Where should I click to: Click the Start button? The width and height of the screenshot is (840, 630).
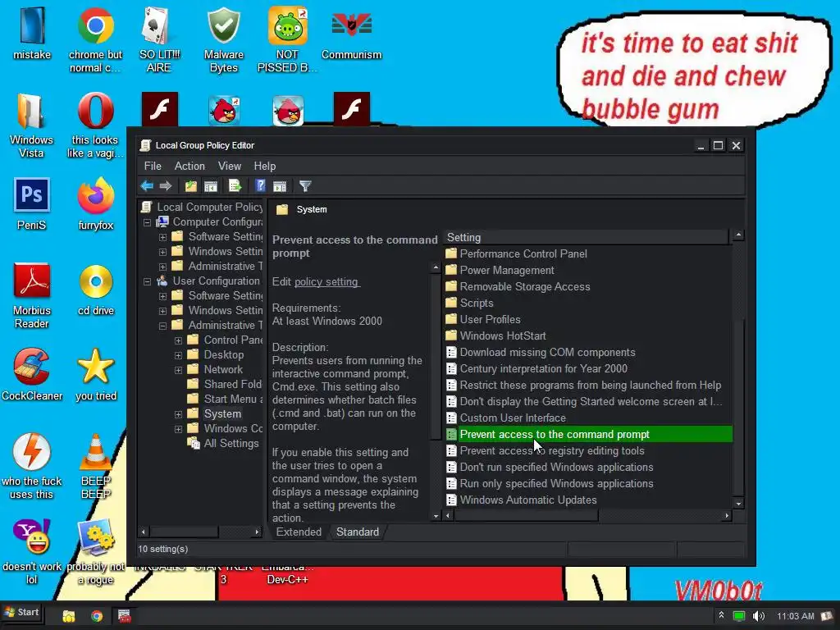pyautogui.click(x=22, y=612)
